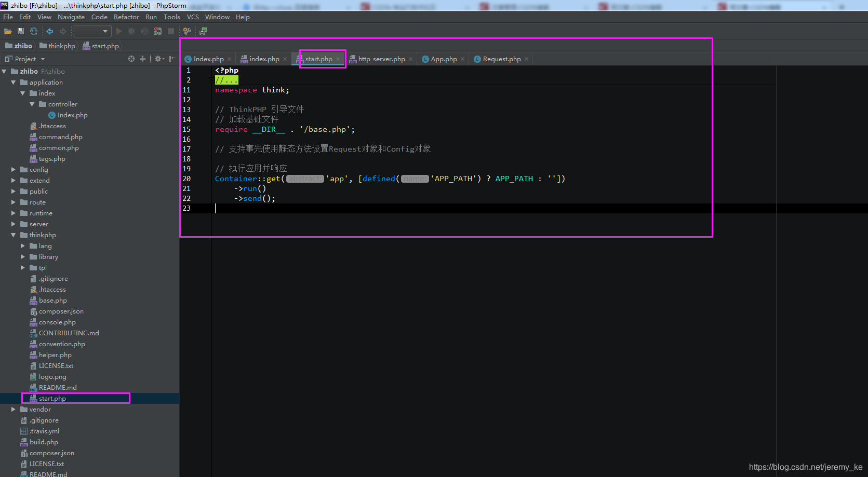Open the Refactor menu
Image resolution: width=868 pixels, height=477 pixels.
[126, 17]
